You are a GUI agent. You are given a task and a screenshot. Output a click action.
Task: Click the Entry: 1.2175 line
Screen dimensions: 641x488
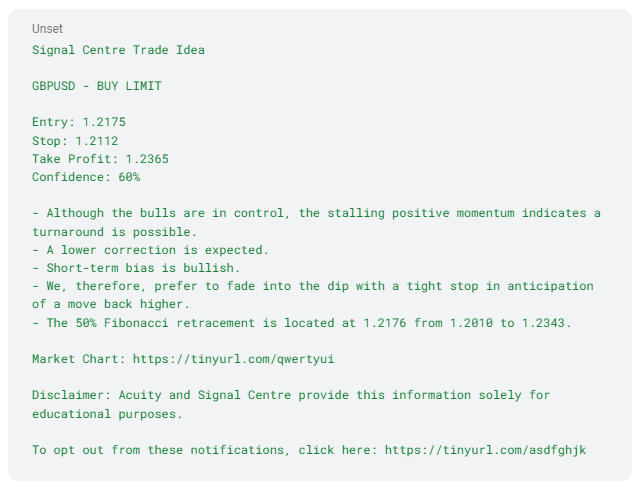[79, 122]
